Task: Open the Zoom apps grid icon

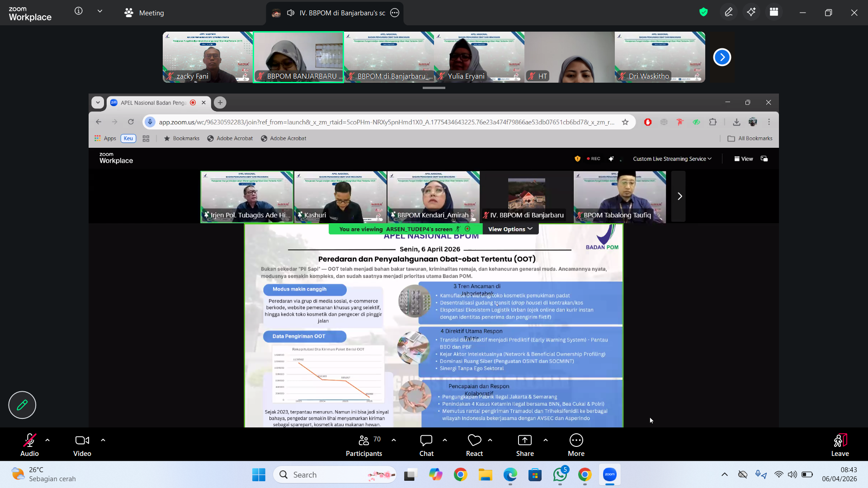Action: [x=774, y=12]
